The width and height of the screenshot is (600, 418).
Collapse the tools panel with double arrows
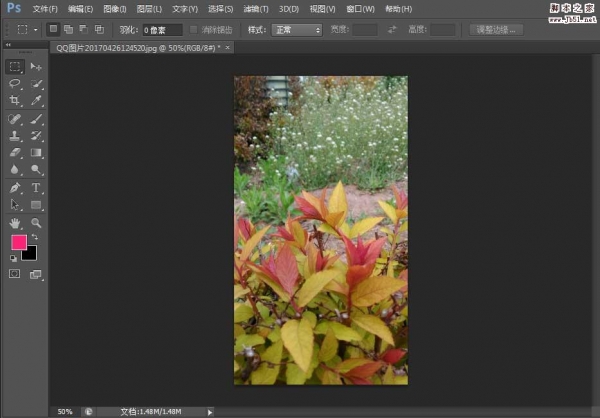pyautogui.click(x=8, y=45)
